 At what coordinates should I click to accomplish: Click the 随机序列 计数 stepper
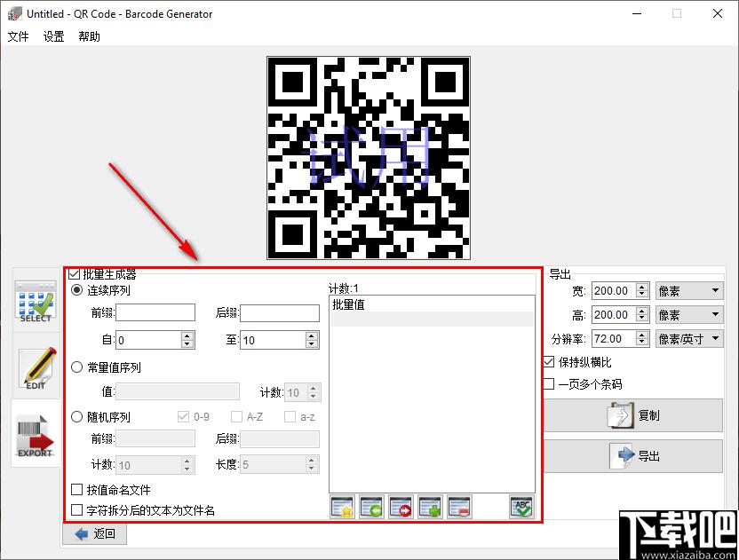point(187,465)
